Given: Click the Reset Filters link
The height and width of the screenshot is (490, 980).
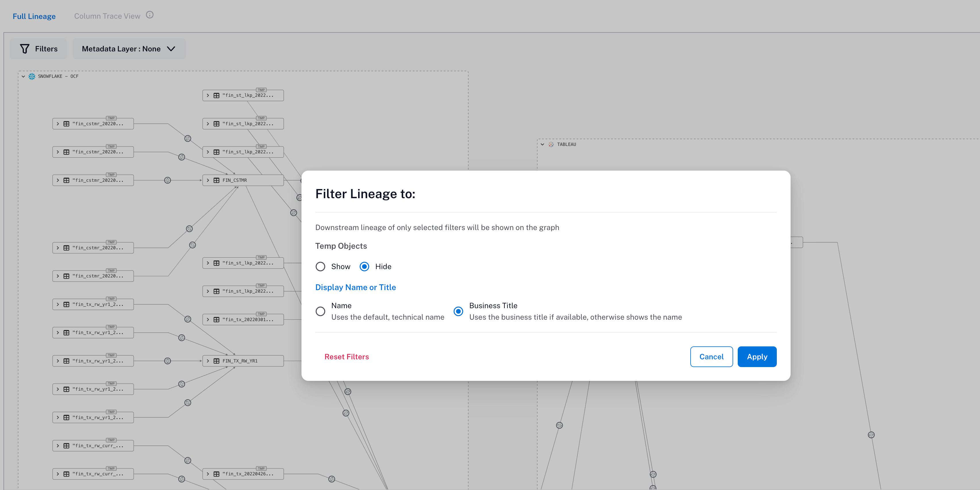Looking at the screenshot, I should click(346, 356).
